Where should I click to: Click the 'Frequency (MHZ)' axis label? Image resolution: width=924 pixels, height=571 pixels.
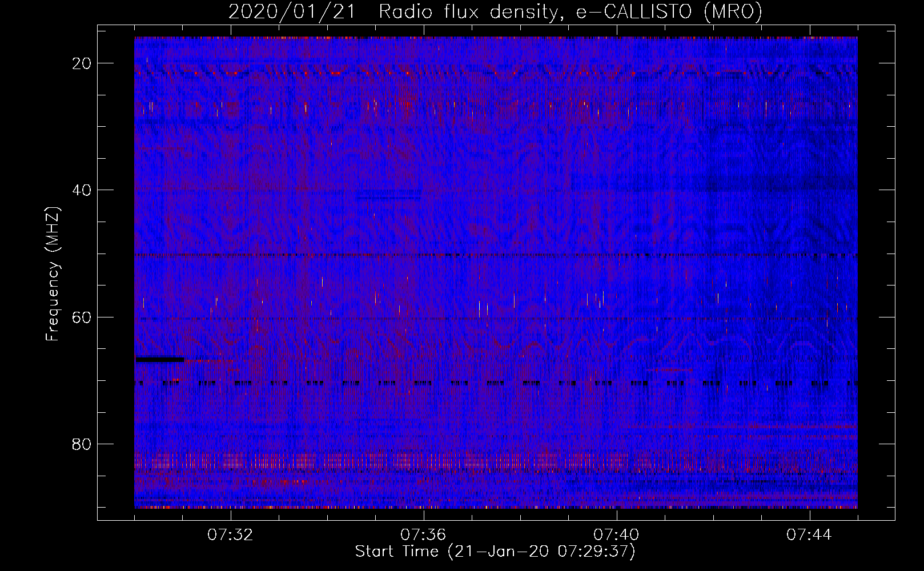point(53,274)
